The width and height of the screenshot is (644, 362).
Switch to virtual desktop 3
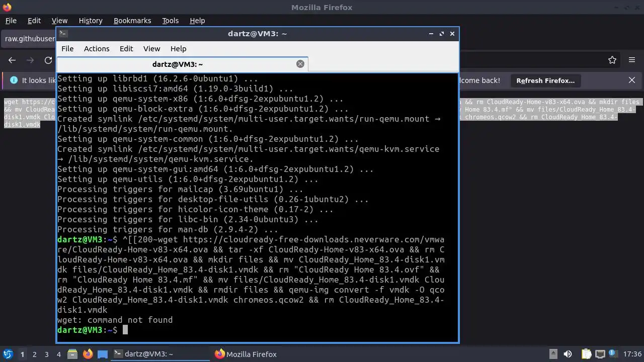tap(47, 354)
